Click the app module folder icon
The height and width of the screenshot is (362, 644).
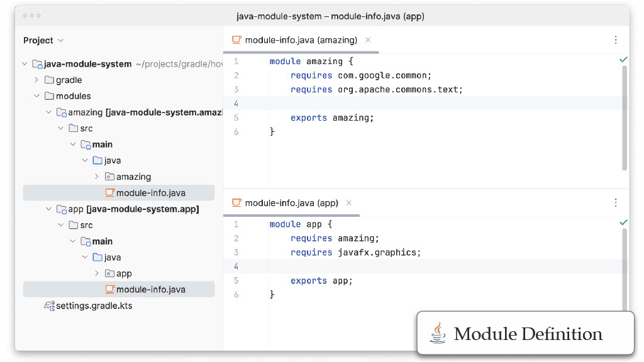tap(62, 209)
